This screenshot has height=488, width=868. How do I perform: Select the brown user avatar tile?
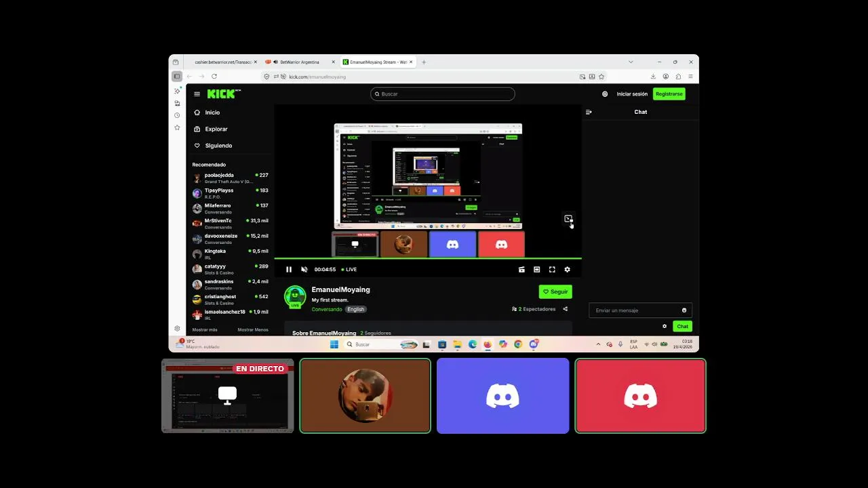366,396
